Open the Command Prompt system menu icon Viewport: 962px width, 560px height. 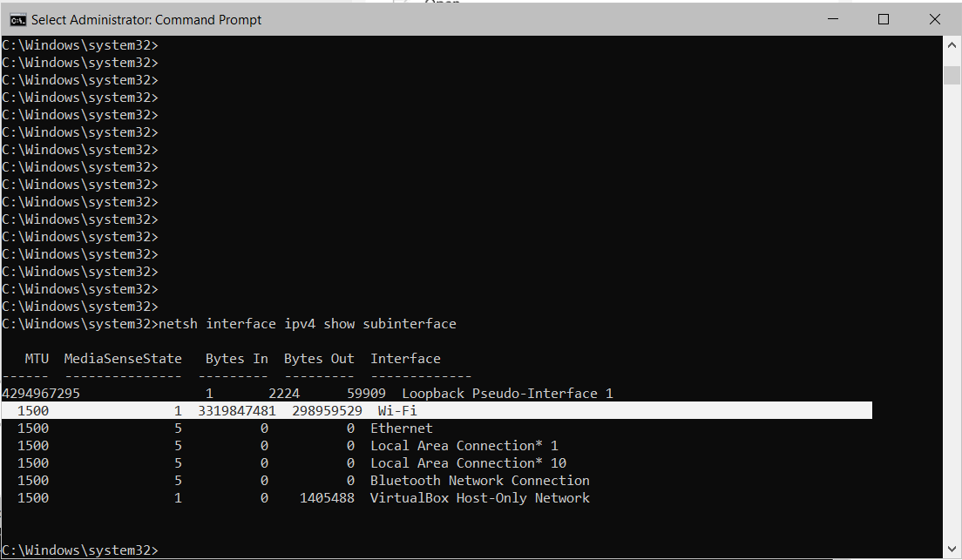17,20
